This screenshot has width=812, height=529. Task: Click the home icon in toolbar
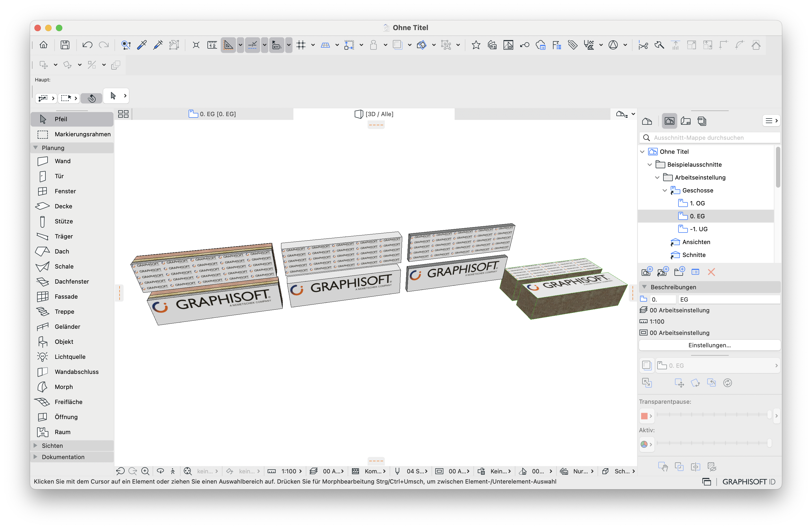click(x=44, y=45)
